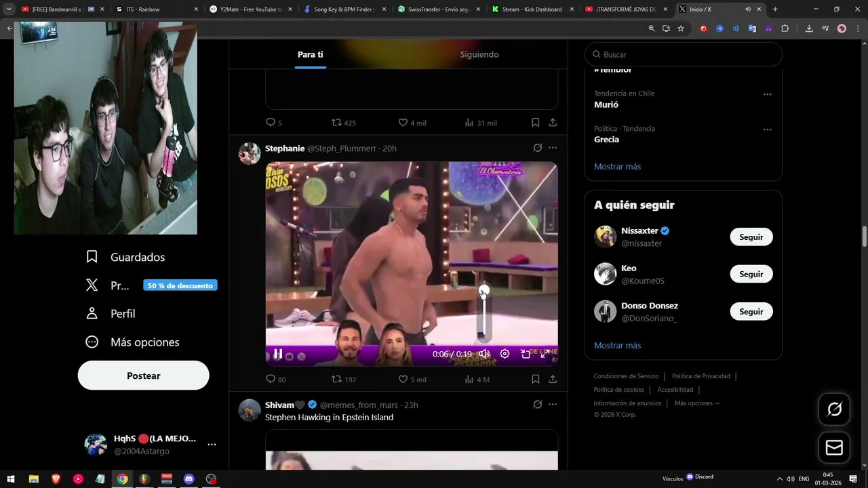Show more trends under Grecia
Screen dimensions: 868x488
tap(617, 166)
